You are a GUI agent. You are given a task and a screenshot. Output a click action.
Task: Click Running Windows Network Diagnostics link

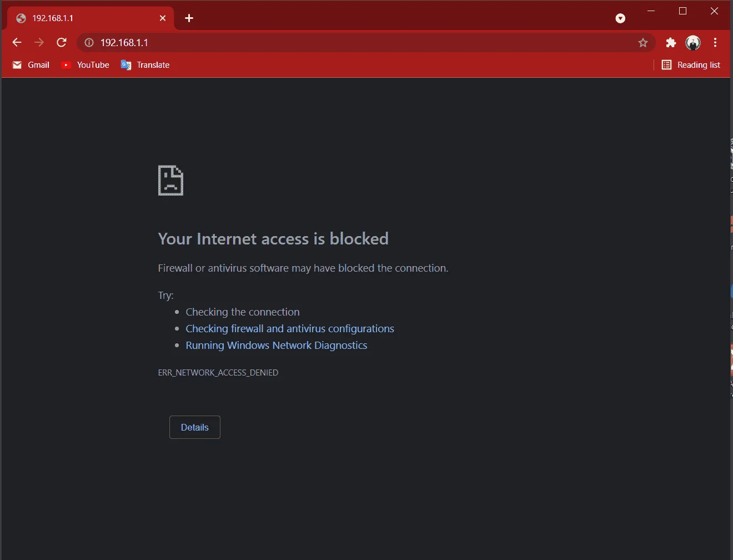point(277,345)
